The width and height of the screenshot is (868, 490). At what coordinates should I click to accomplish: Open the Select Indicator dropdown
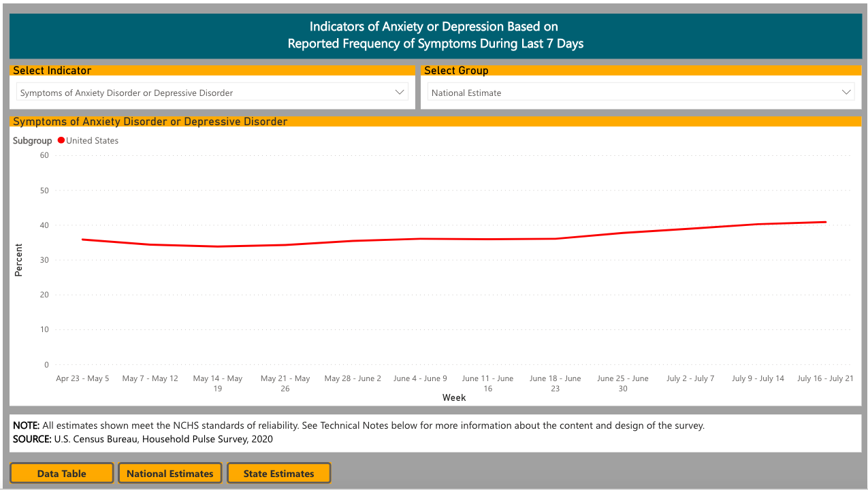(211, 93)
